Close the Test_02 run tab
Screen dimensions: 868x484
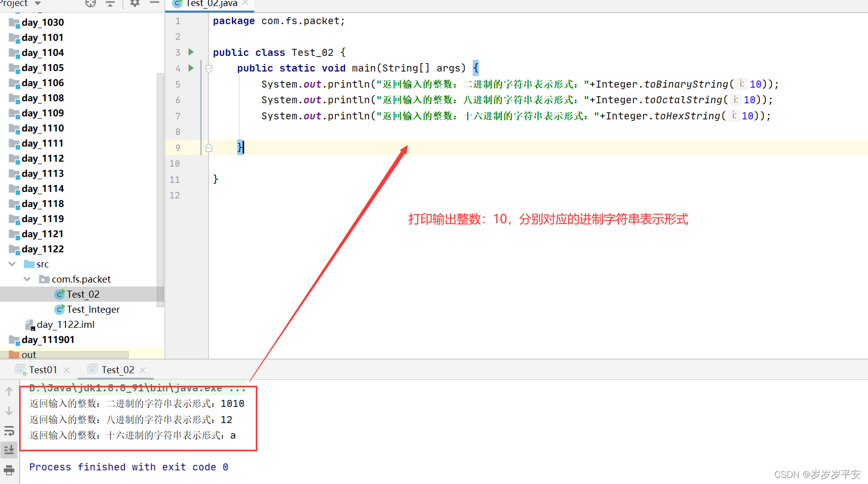(x=142, y=370)
